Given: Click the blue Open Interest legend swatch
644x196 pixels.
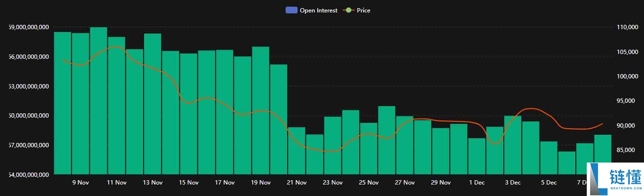Looking at the screenshot, I should pyautogui.click(x=291, y=10).
